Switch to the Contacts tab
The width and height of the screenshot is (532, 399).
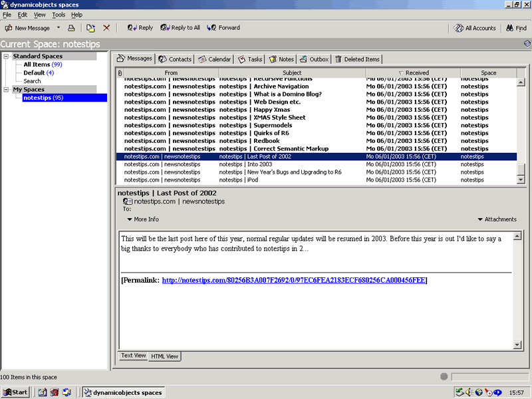175,59
